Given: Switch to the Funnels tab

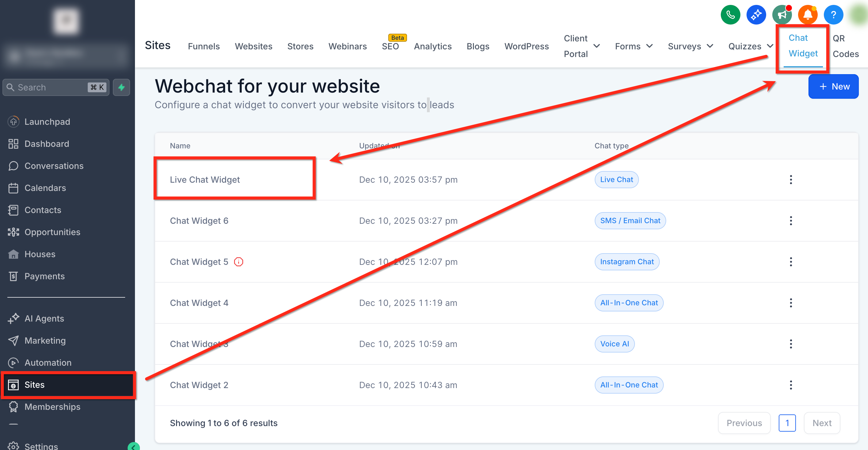Looking at the screenshot, I should 204,46.
